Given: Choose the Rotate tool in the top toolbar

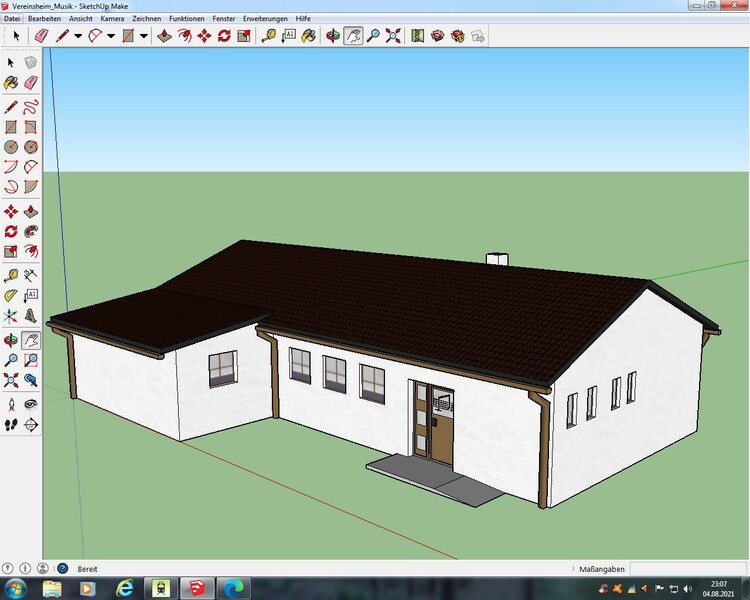Looking at the screenshot, I should point(224,36).
